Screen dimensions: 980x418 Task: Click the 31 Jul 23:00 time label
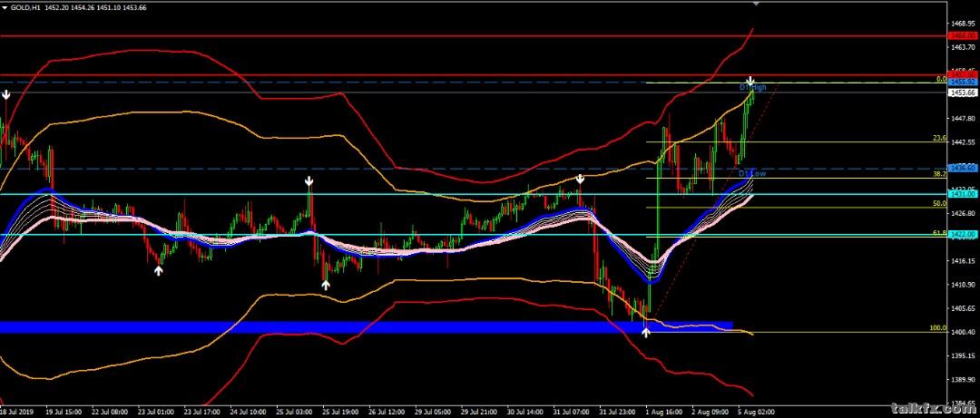[617, 413]
